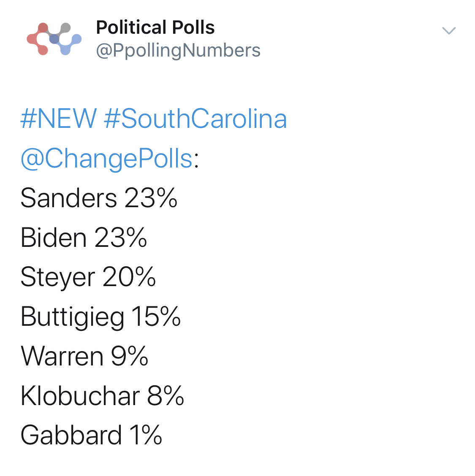The image size is (475, 476).
Task: Click the 9% value beside Warren
Action: click(x=130, y=357)
